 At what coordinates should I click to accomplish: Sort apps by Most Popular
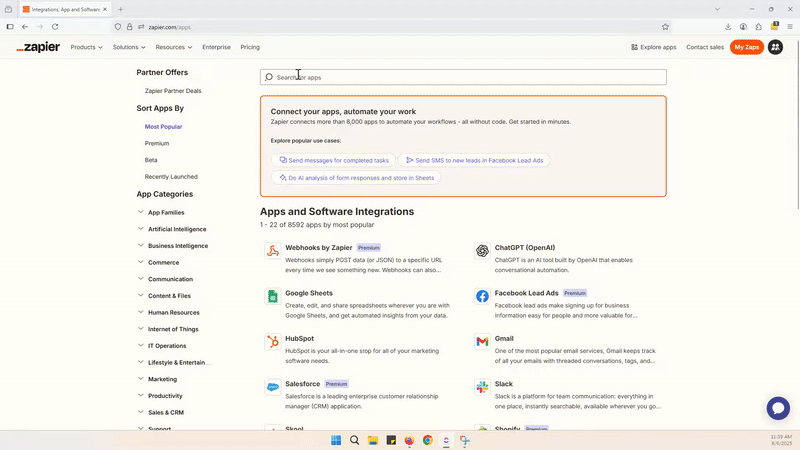tap(163, 127)
